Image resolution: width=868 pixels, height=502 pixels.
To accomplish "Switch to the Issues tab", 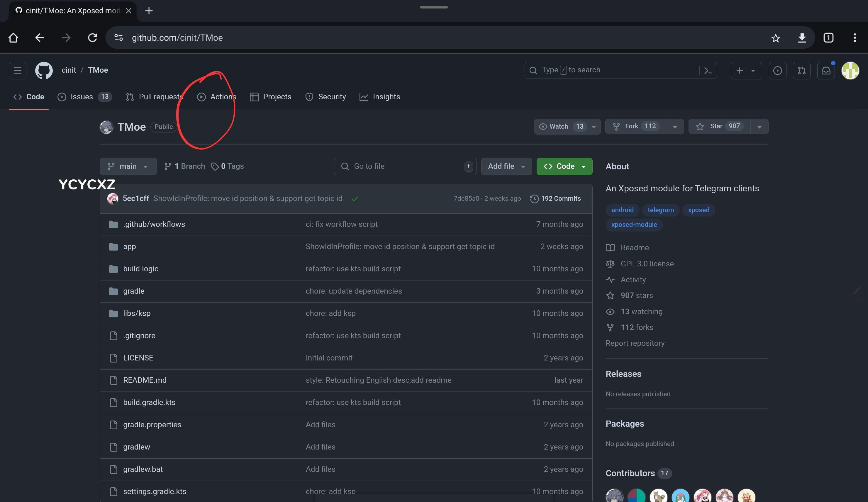I will (82, 97).
